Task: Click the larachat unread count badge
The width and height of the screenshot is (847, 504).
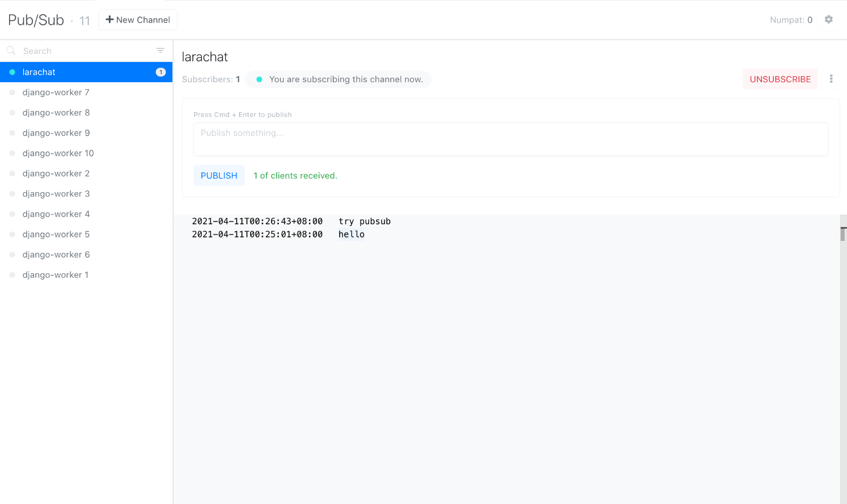Action: (160, 72)
